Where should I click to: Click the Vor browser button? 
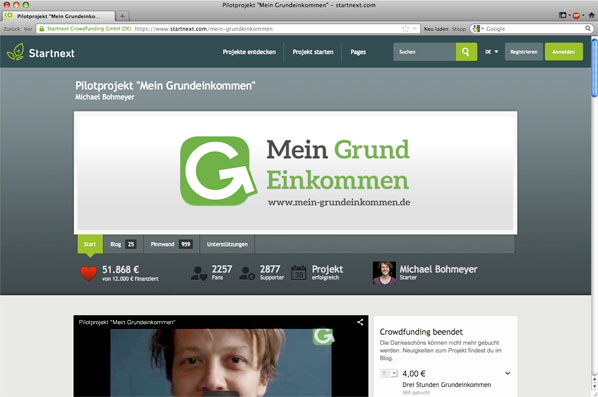coord(28,29)
